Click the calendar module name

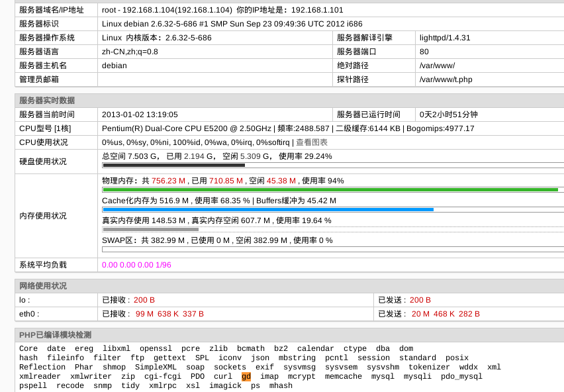tap(316, 348)
